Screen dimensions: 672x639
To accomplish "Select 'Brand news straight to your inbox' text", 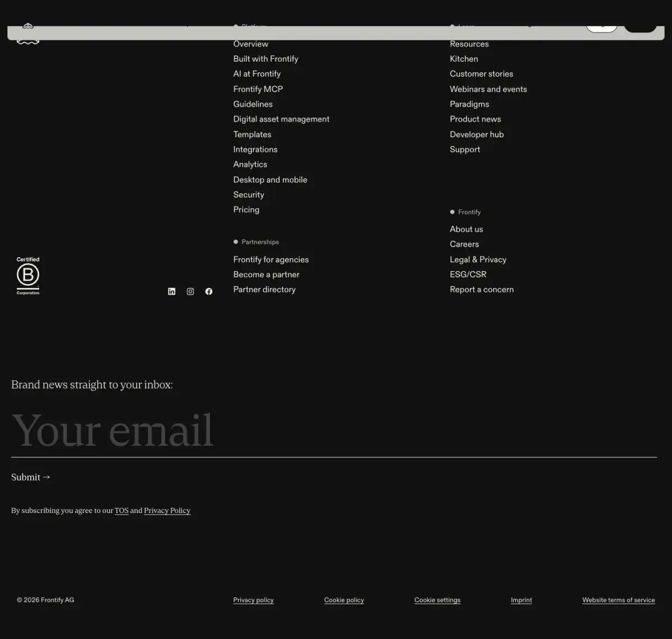I will (92, 385).
